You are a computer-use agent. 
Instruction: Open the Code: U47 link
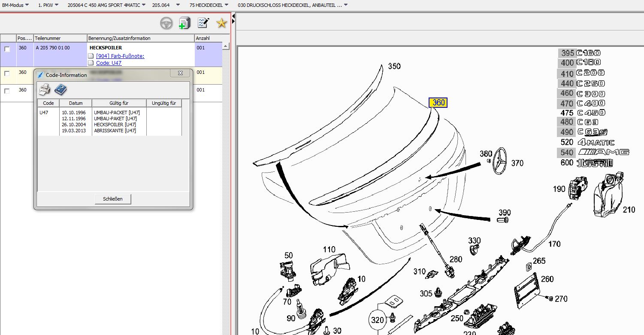pyautogui.click(x=109, y=63)
